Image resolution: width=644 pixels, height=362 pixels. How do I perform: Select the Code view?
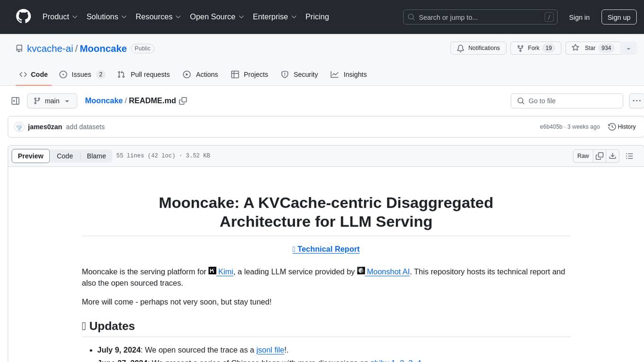tap(65, 156)
